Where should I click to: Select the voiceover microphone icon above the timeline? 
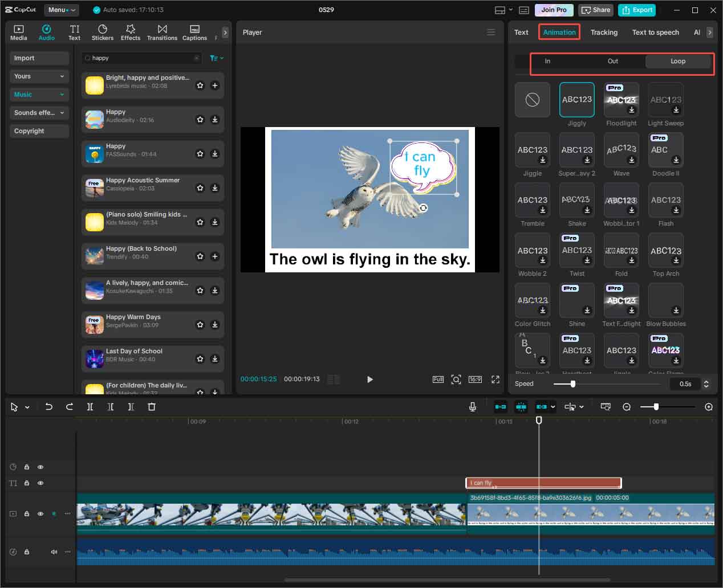(472, 407)
